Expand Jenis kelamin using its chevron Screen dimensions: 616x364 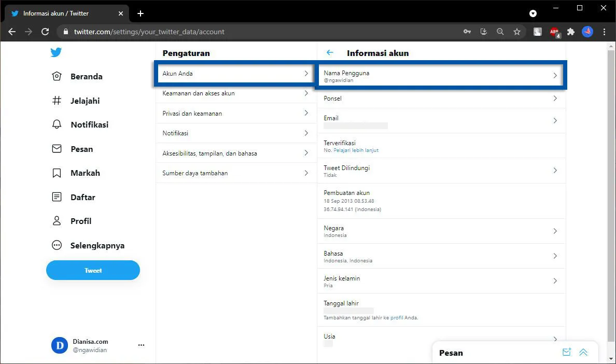555,281
